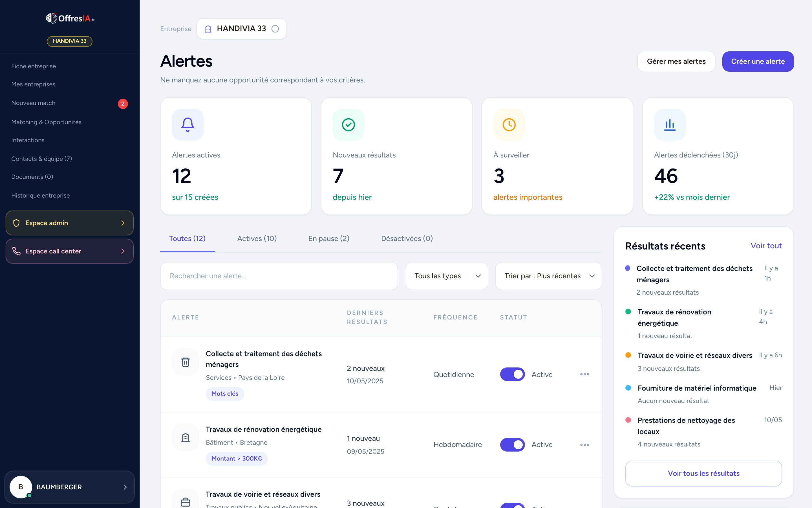Image resolution: width=812 pixels, height=508 pixels.
Task: Click the checkmark icon in Nouveaux résultats card
Action: 348,125
